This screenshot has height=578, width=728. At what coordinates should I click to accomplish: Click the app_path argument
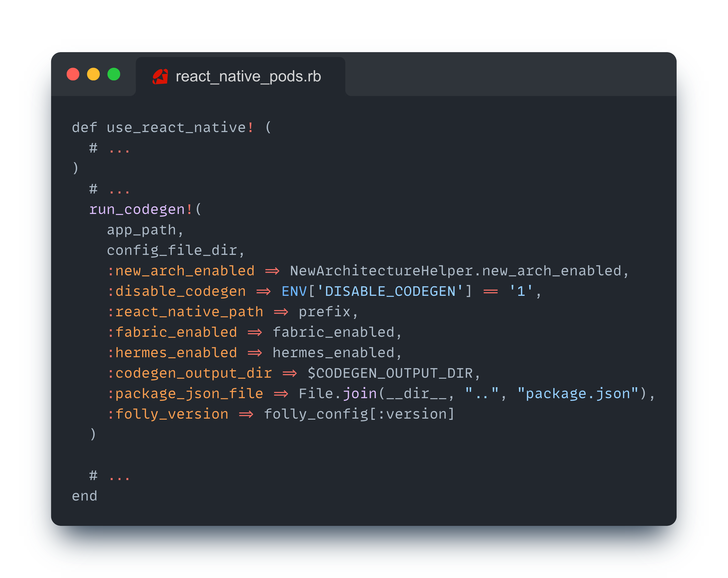tap(142, 230)
